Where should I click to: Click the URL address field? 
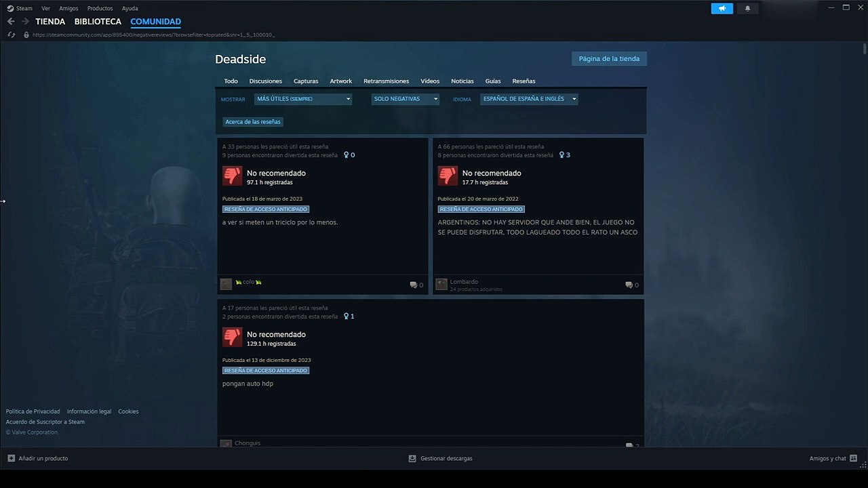click(153, 35)
